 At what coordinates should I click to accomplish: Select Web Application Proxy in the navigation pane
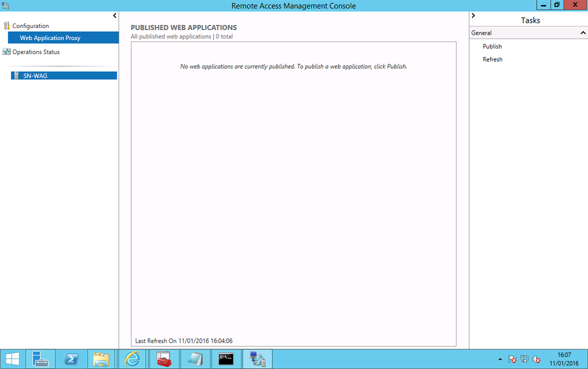click(63, 38)
